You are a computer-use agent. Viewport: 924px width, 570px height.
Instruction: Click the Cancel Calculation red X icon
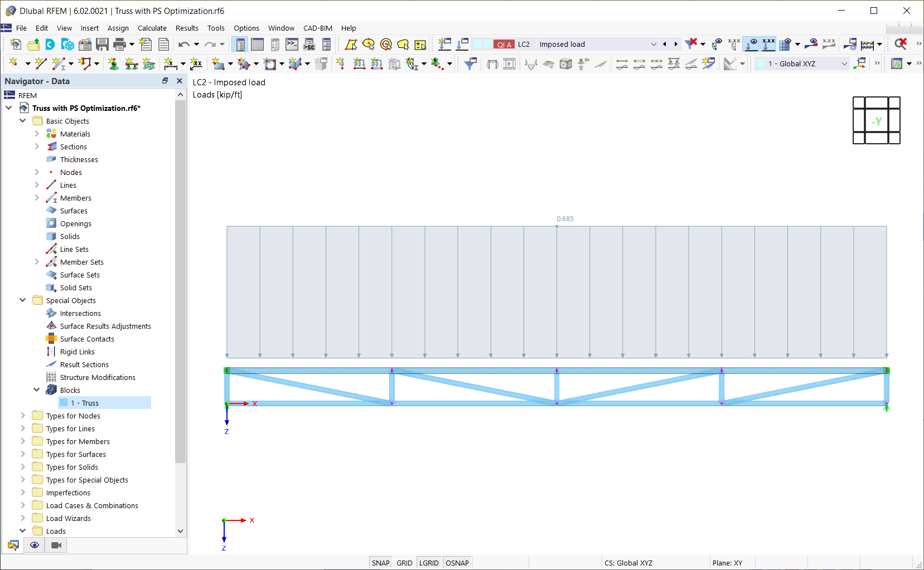point(901,44)
